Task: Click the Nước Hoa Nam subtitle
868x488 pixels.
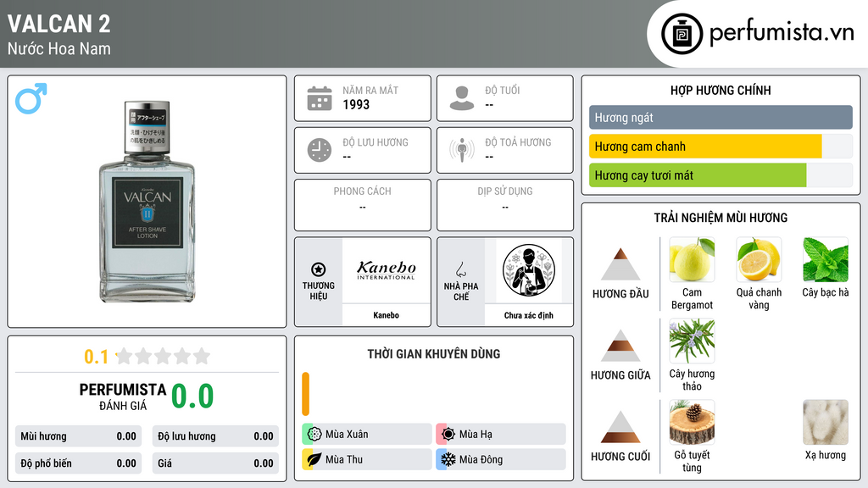Action: (58, 48)
